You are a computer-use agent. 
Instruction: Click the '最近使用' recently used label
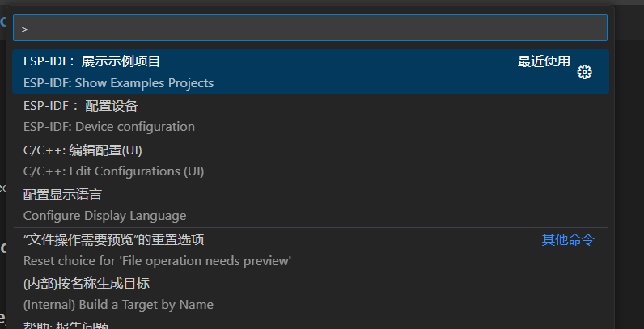click(544, 61)
